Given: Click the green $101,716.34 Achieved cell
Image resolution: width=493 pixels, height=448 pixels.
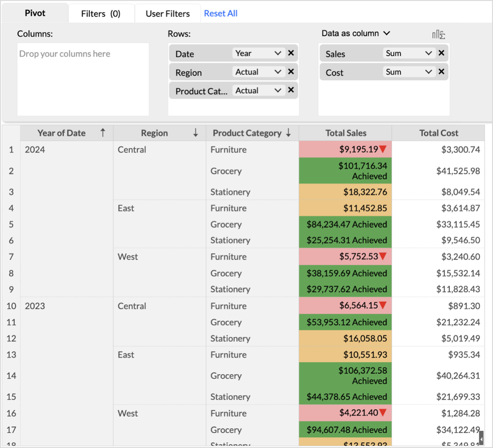Looking at the screenshot, I should [x=345, y=171].
